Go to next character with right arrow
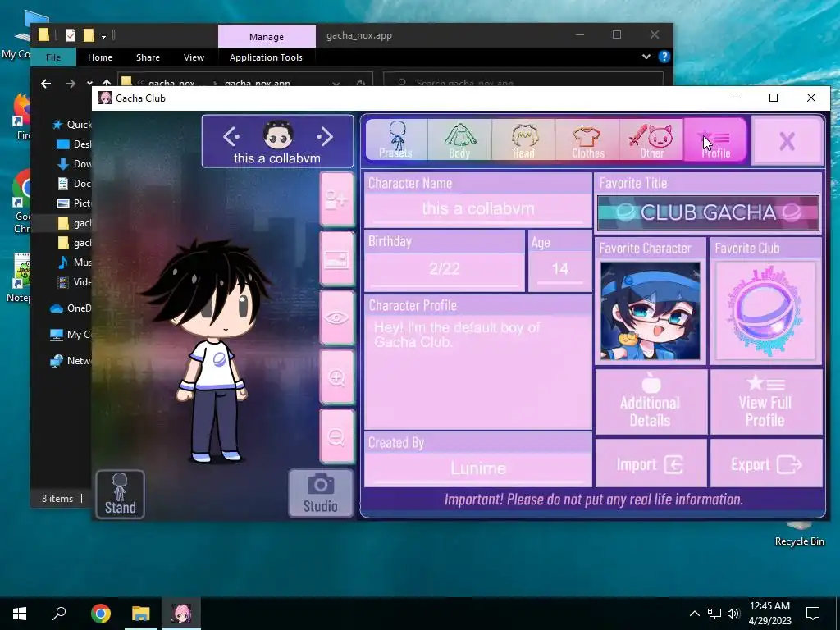Viewport: 840px width, 630px height. 325,137
